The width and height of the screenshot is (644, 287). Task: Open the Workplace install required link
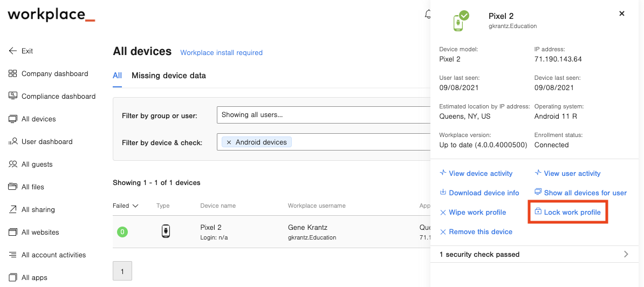coord(221,52)
